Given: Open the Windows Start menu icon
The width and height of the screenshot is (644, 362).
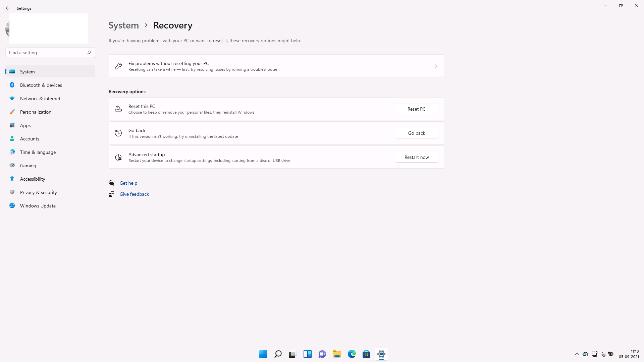Looking at the screenshot, I should click(x=263, y=354).
